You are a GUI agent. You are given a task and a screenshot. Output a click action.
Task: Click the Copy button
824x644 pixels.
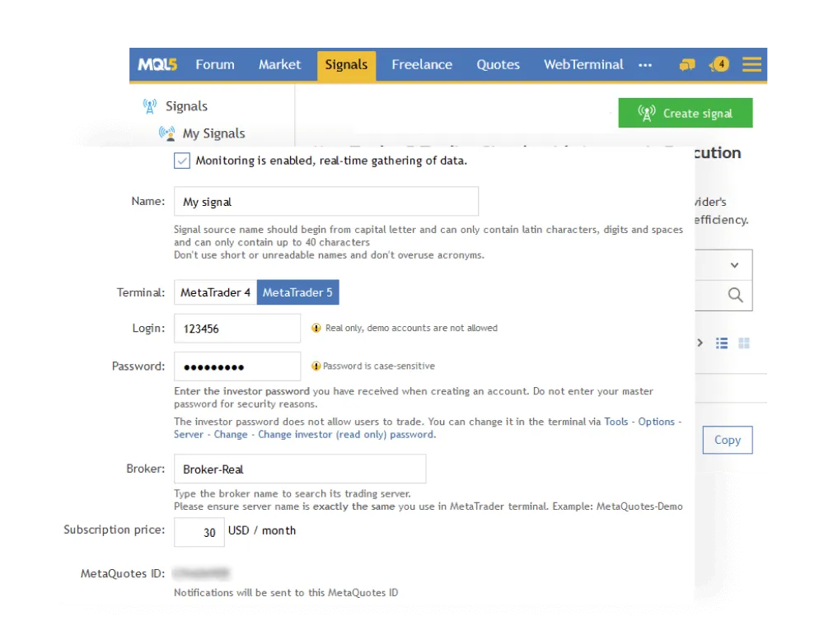(727, 440)
